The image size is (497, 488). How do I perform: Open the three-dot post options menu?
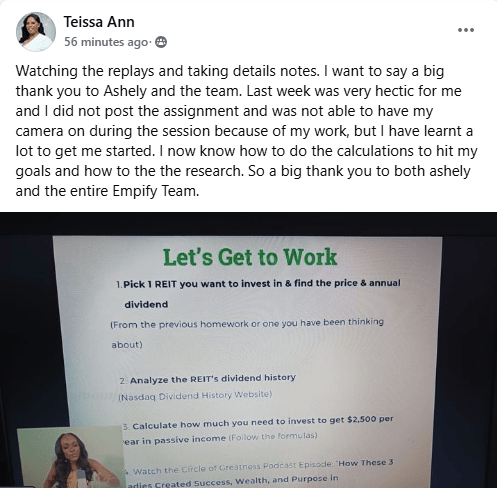(466, 30)
